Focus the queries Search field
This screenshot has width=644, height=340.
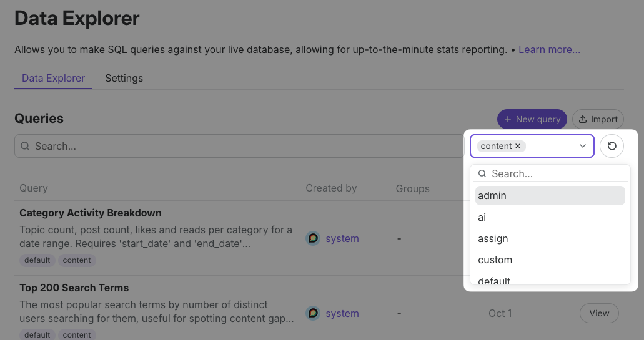pyautogui.click(x=239, y=146)
